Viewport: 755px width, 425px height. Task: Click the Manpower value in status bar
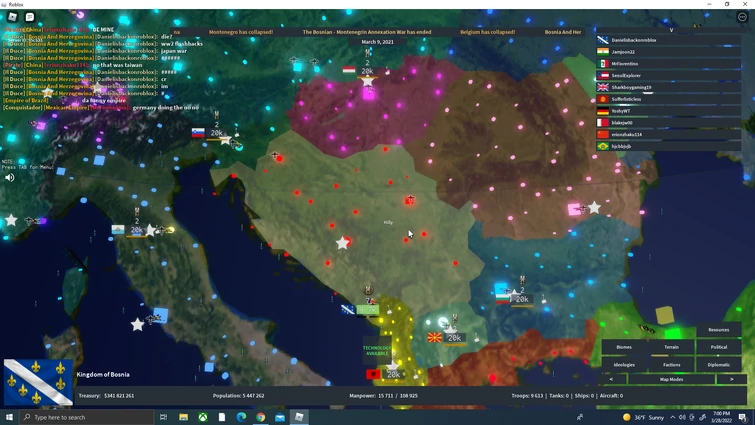383,396
